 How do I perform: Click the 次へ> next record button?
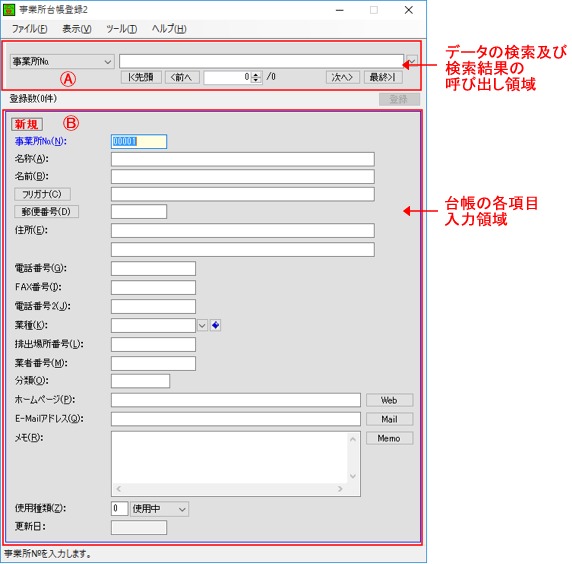(x=343, y=77)
